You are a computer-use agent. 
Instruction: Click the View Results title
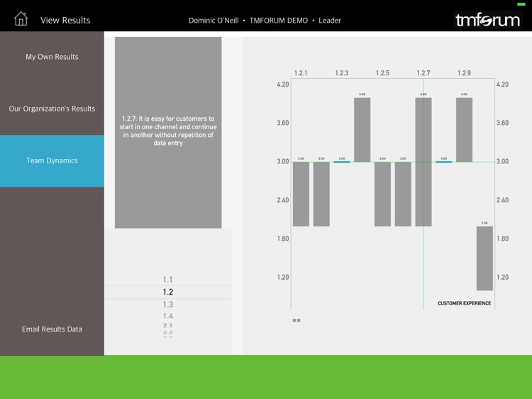point(65,21)
